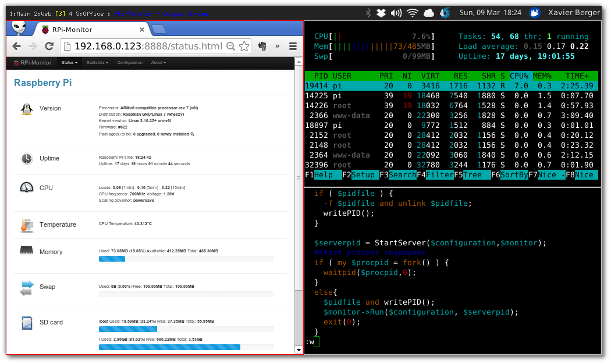611x364 pixels.
Task: Click the MEM% column header in htop
Action: 542,76
